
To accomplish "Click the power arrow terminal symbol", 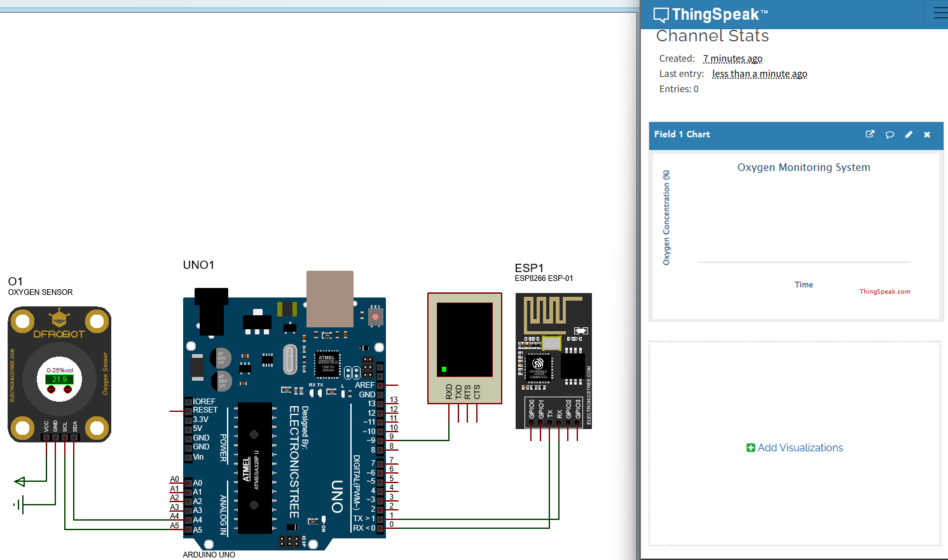I will (x=20, y=482).
